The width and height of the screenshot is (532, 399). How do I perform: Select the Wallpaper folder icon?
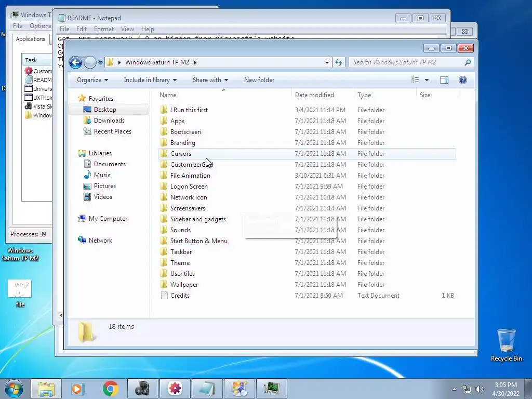(164, 284)
